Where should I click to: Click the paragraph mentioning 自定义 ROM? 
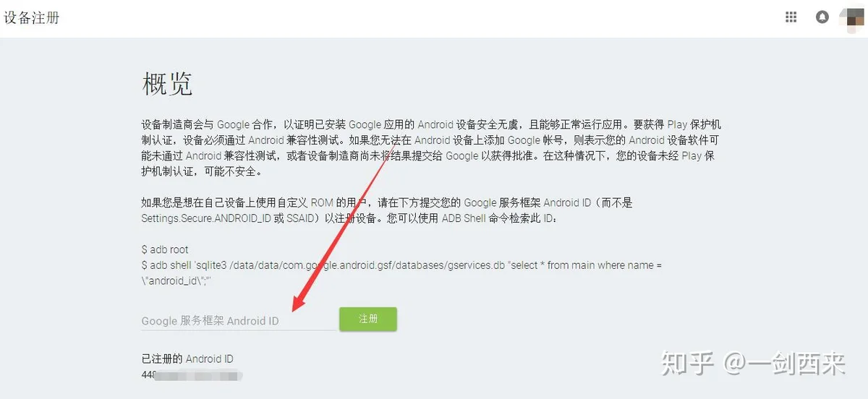click(x=387, y=210)
